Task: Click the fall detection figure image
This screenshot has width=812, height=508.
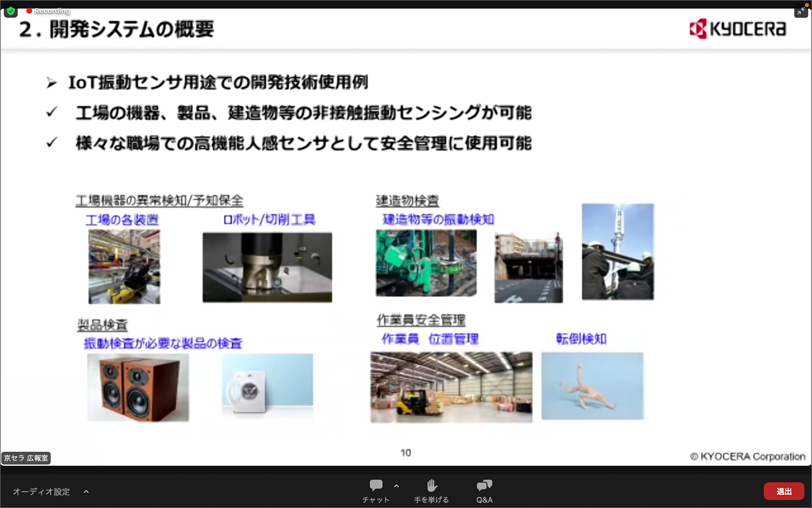Action: tap(592, 386)
